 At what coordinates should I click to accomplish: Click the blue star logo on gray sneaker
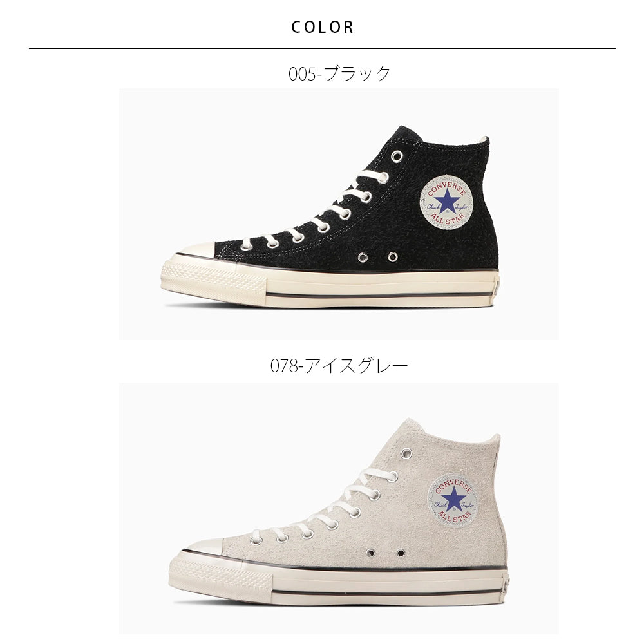pyautogui.click(x=453, y=498)
